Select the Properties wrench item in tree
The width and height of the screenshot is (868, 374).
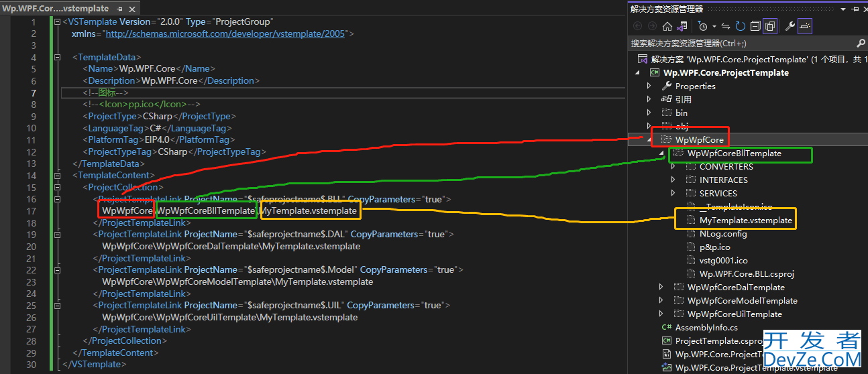point(688,86)
